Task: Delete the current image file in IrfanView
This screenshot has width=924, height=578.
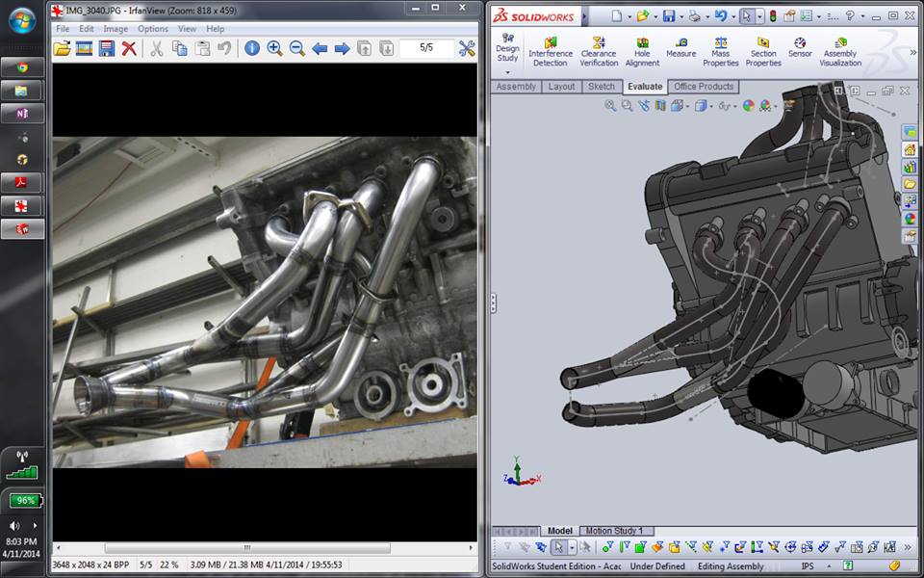Action: pyautogui.click(x=129, y=48)
